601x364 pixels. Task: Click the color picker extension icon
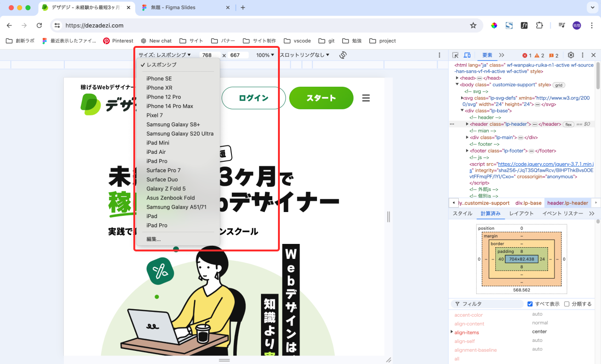(x=494, y=25)
